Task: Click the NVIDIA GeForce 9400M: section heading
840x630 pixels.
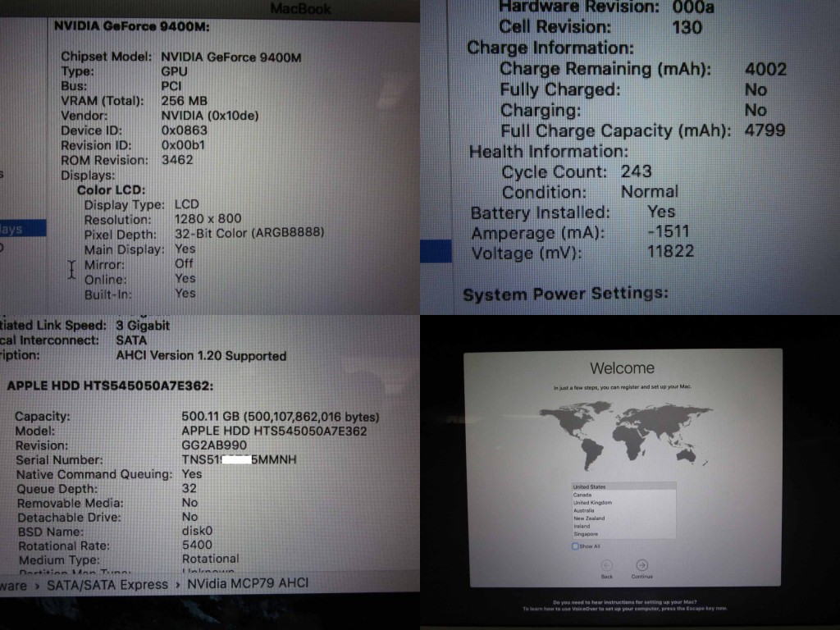Action: (x=132, y=26)
